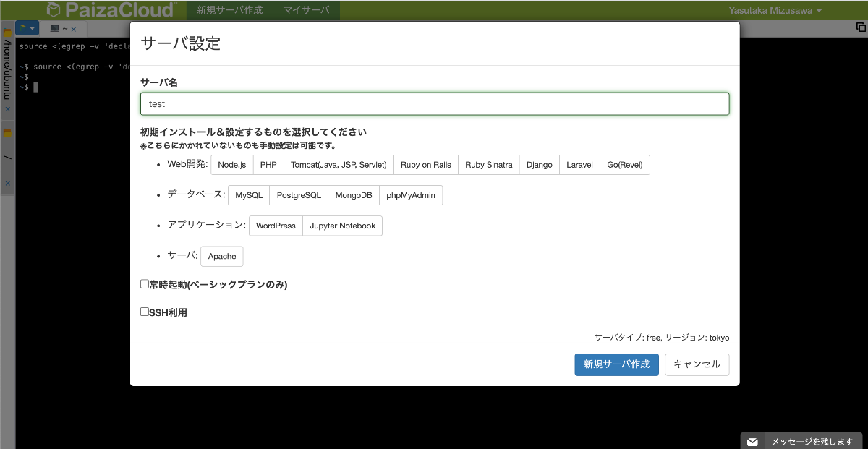
Task: Open the terminal launcher dropdown button
Action: (x=27, y=28)
